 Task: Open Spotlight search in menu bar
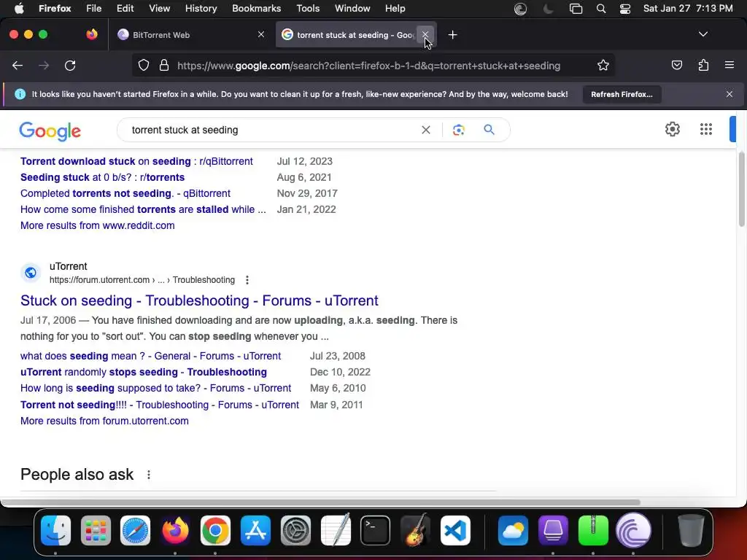click(x=601, y=9)
